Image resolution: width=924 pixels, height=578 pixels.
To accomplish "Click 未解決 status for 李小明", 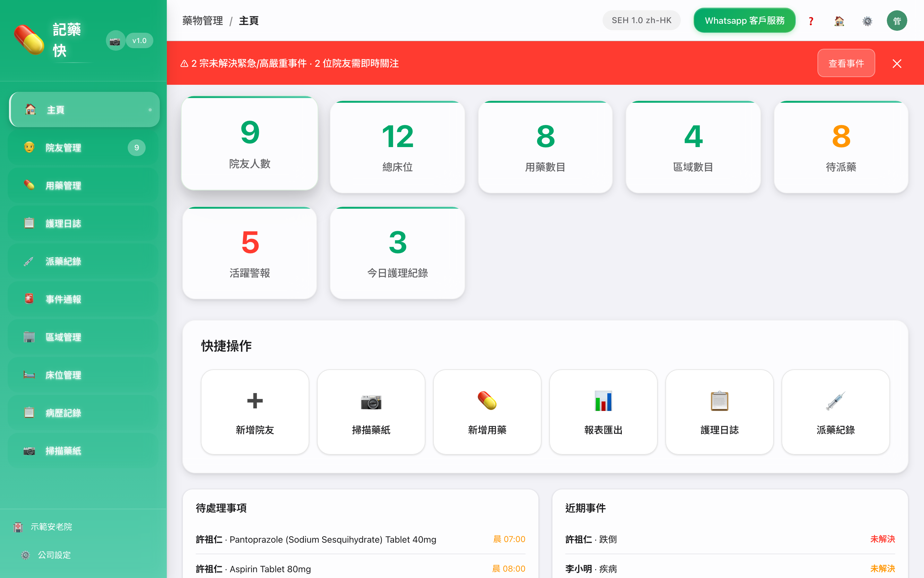I will pos(882,568).
